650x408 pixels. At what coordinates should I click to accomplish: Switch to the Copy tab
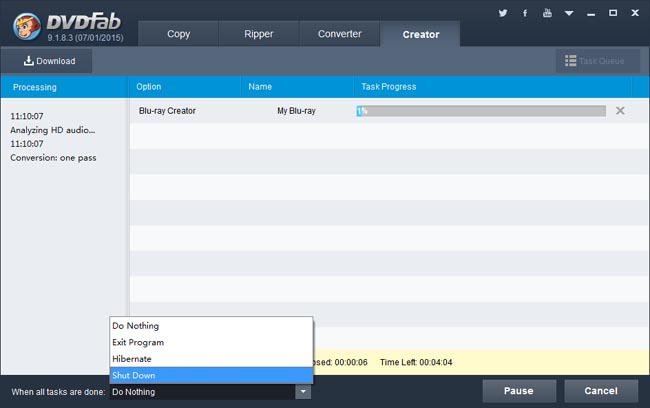[x=178, y=34]
